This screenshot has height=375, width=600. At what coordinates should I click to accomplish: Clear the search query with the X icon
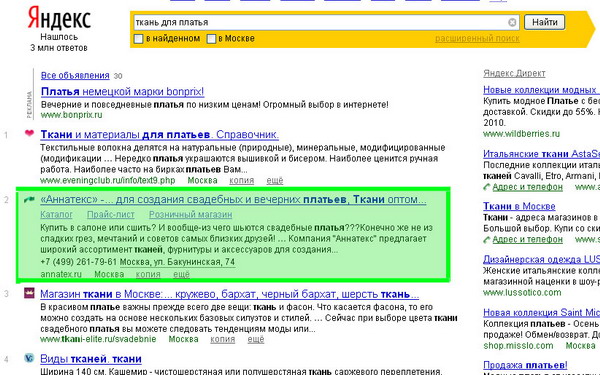512,23
